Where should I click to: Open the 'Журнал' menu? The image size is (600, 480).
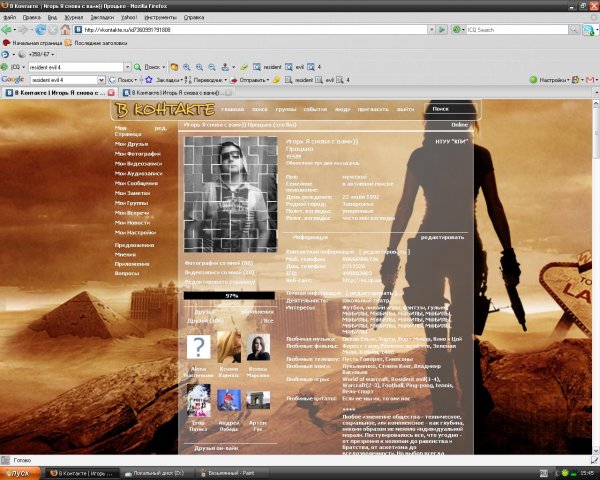point(73,17)
